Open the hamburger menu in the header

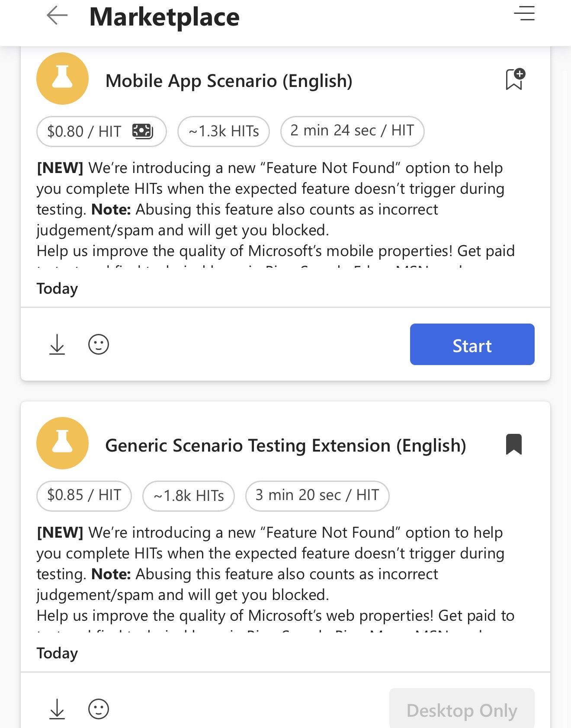click(x=524, y=13)
